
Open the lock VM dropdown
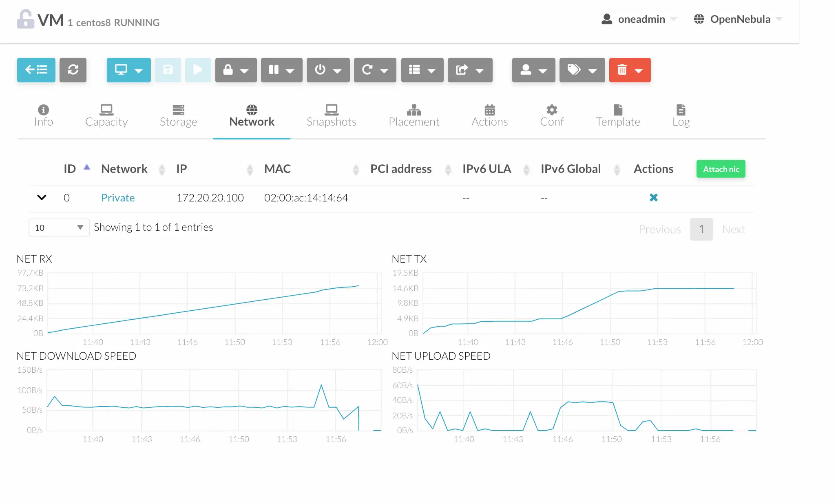236,70
